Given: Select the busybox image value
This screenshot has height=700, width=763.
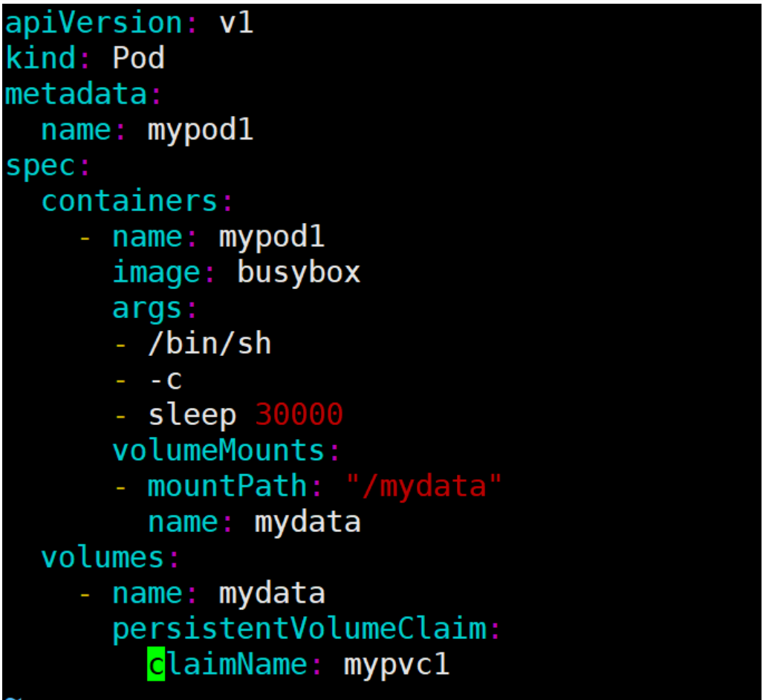Looking at the screenshot, I should [x=299, y=273].
